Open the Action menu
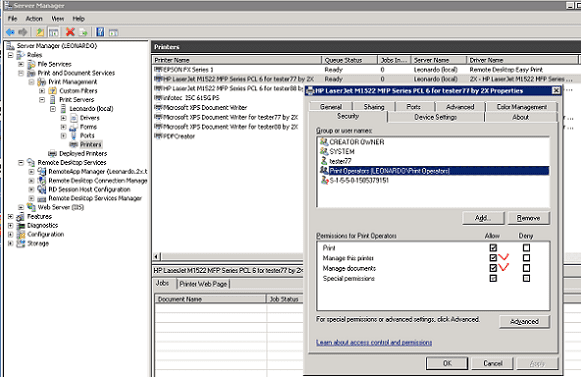This screenshot has height=377, width=581. point(34,19)
